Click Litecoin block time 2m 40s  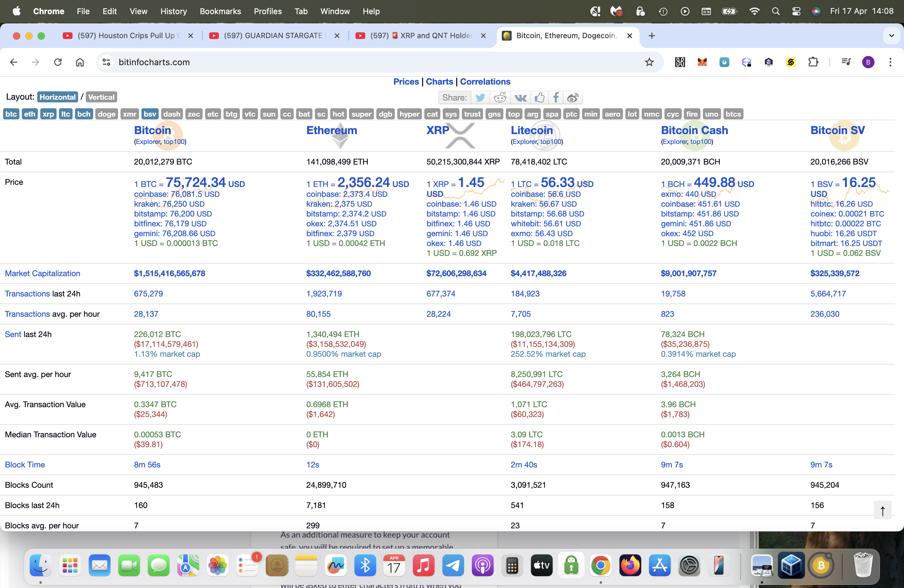[524, 465]
